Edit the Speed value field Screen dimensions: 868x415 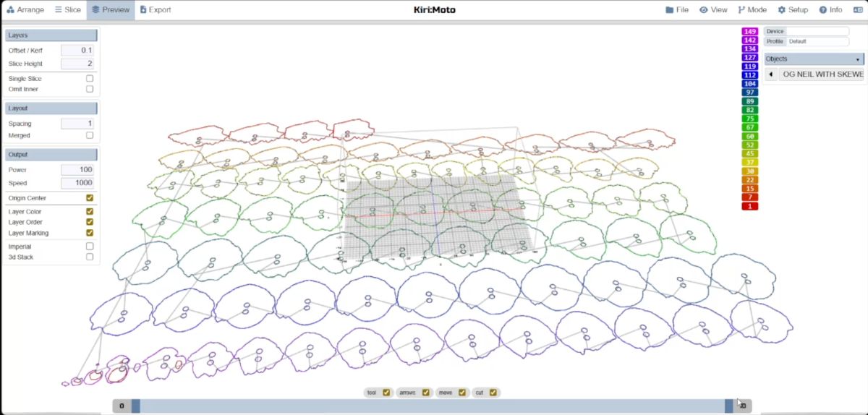77,183
